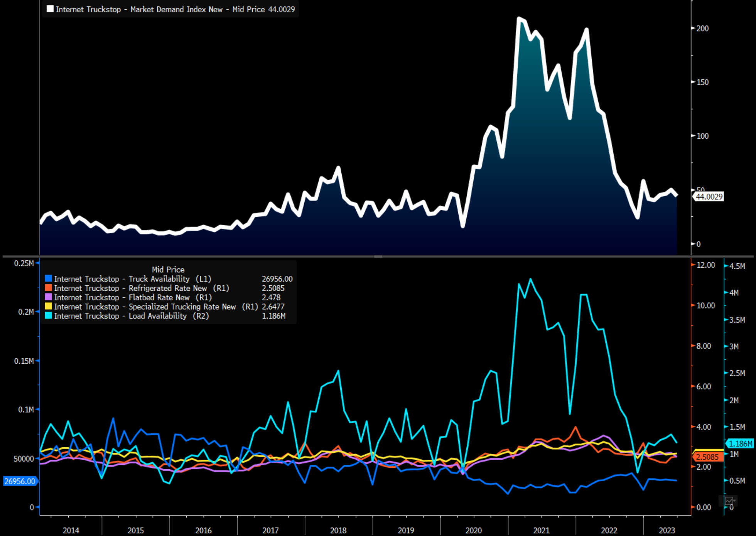Viewport: 756px width, 536px height.
Task: Click the 26956.00 value in the legend
Action: (x=277, y=279)
